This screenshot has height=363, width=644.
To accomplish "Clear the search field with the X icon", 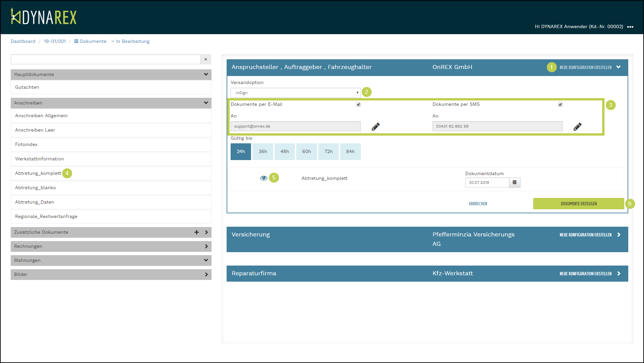I will point(206,59).
